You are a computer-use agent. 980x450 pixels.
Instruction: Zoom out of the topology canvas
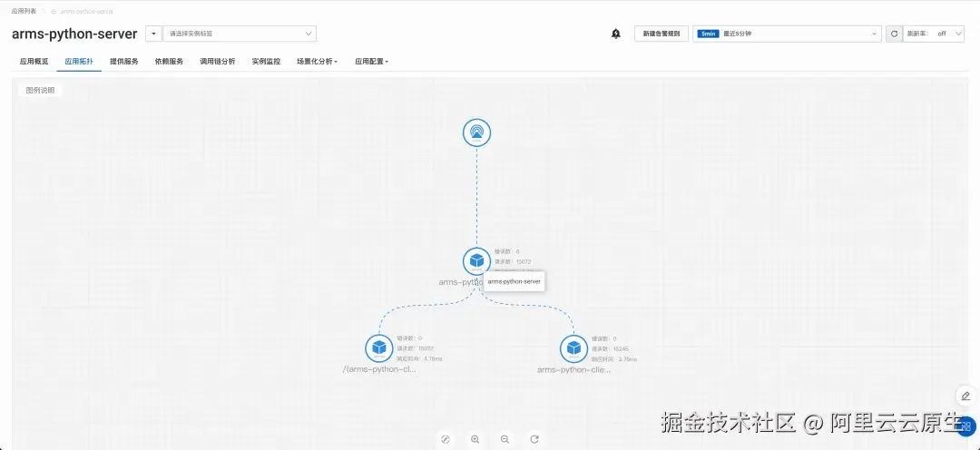click(x=505, y=439)
